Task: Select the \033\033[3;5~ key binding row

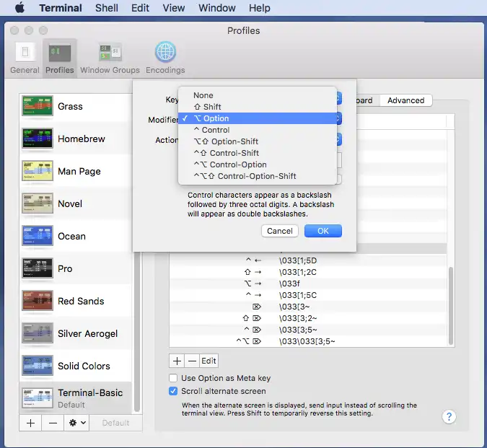Action: [308, 341]
